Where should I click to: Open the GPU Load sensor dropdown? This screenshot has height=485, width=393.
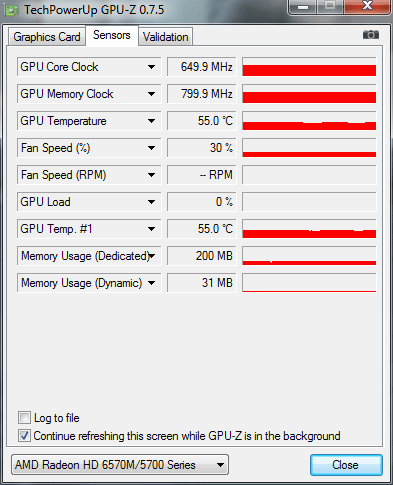151,202
